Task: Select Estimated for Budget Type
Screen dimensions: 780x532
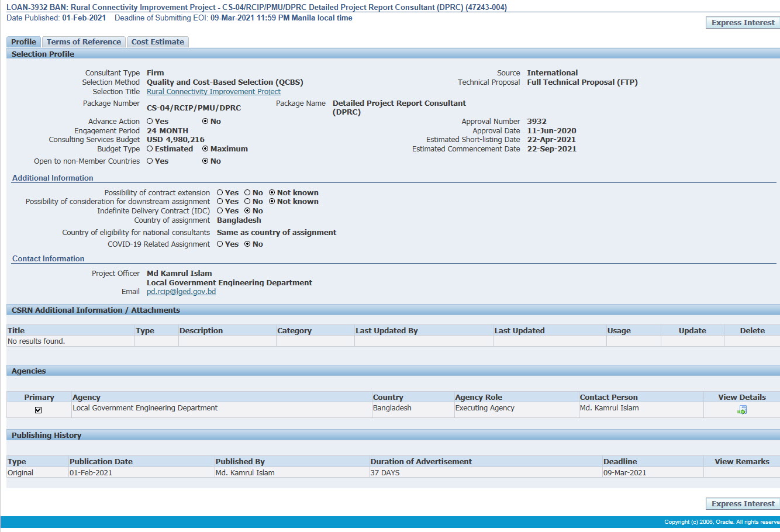Action: pyautogui.click(x=150, y=149)
